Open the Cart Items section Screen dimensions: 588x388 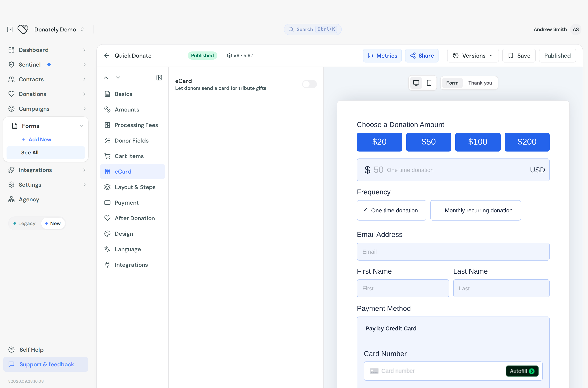(132, 156)
